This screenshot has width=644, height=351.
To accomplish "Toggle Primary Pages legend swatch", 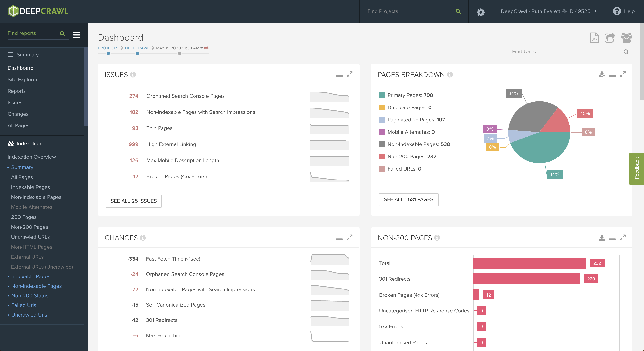I will (382, 95).
